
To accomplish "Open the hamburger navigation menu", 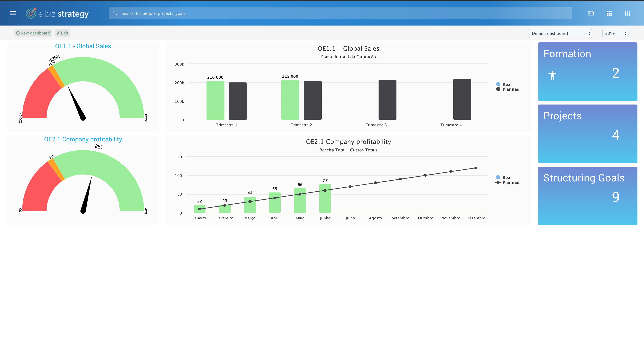I will click(x=13, y=13).
